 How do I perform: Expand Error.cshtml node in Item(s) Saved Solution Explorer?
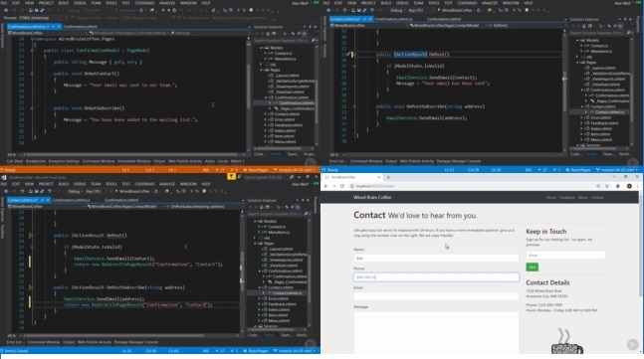(259, 298)
